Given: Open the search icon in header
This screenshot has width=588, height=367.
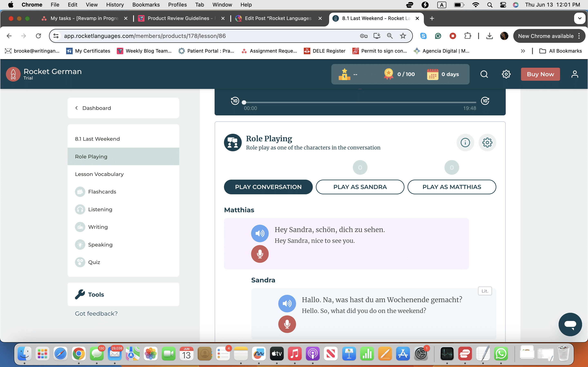Looking at the screenshot, I should pos(484,74).
